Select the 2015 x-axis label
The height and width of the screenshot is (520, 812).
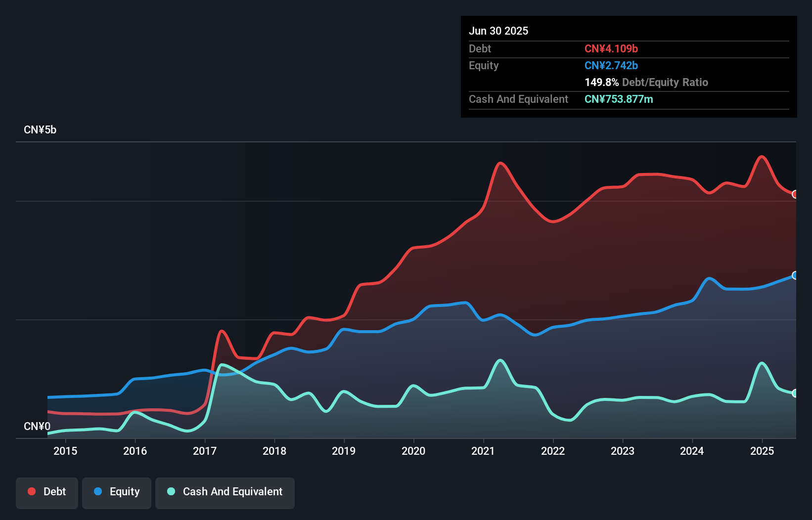[x=65, y=451]
